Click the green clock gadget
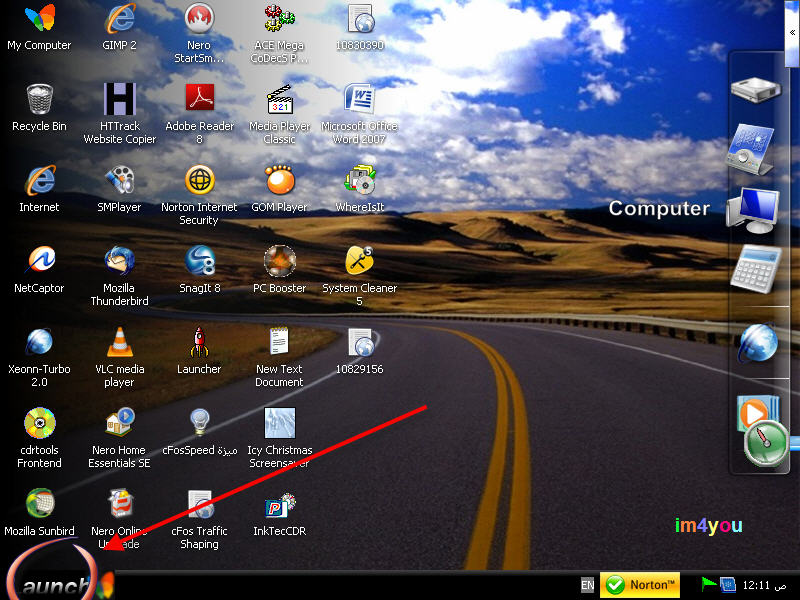 pos(766,443)
